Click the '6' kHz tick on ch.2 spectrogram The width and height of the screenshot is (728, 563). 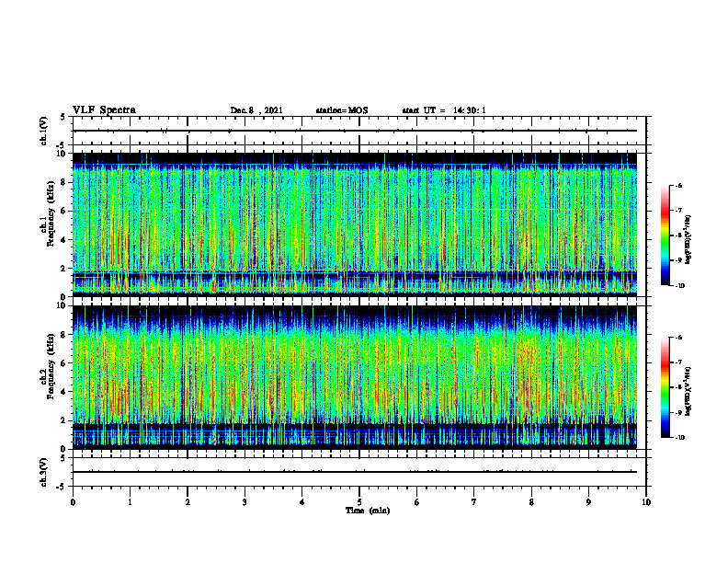tap(64, 363)
